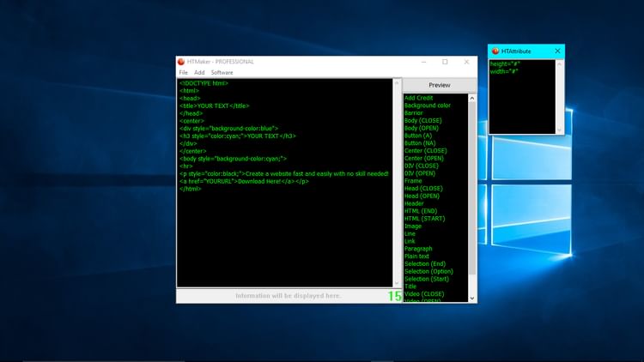This screenshot has height=362, width=644.
Task: Select Body (OPEN) list item
Action: pyautogui.click(x=421, y=128)
